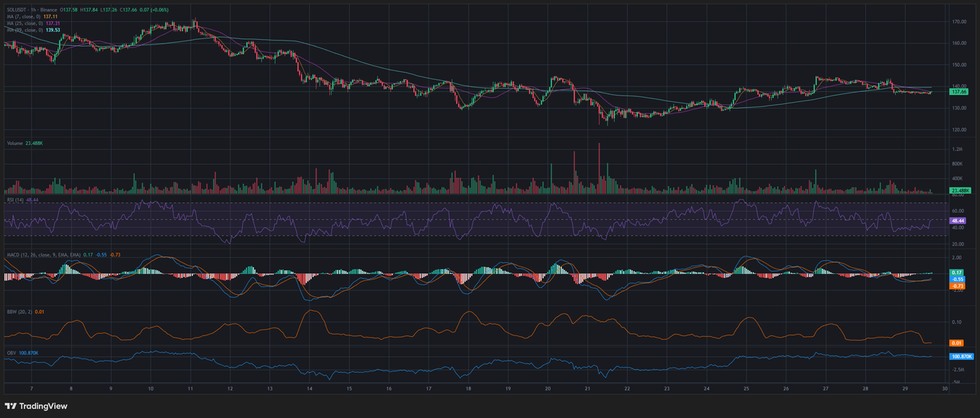Click date 7 on the time axis
Image resolution: width=980 pixels, height=418 pixels.
pyautogui.click(x=31, y=389)
